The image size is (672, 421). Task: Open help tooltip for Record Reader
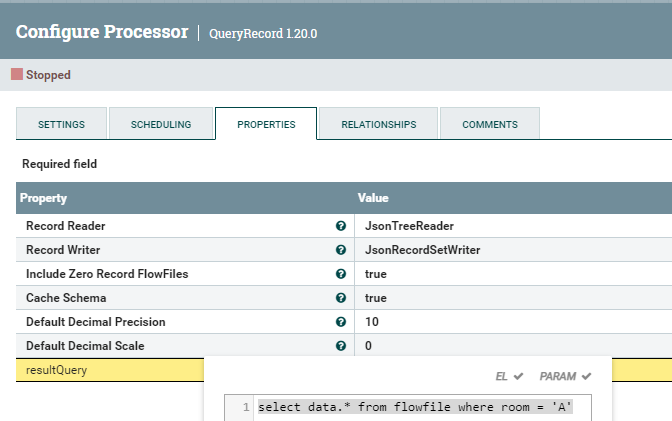(x=341, y=226)
